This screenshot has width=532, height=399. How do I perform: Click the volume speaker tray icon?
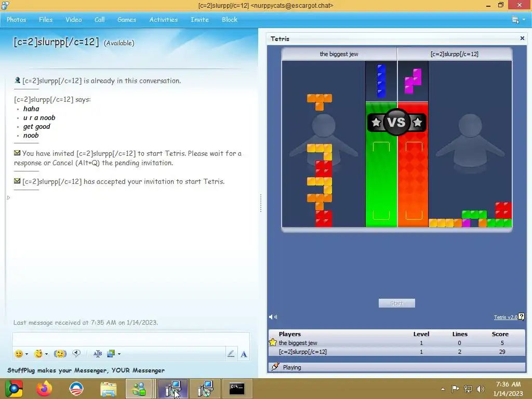(x=480, y=389)
